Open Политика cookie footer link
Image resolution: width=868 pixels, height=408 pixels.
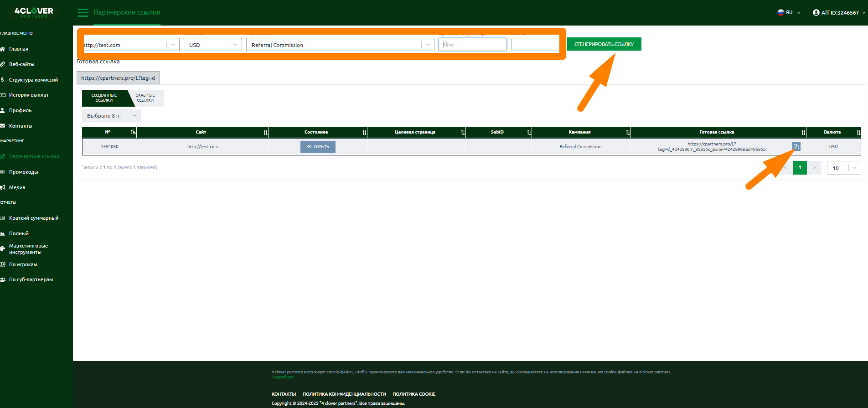pos(414,394)
